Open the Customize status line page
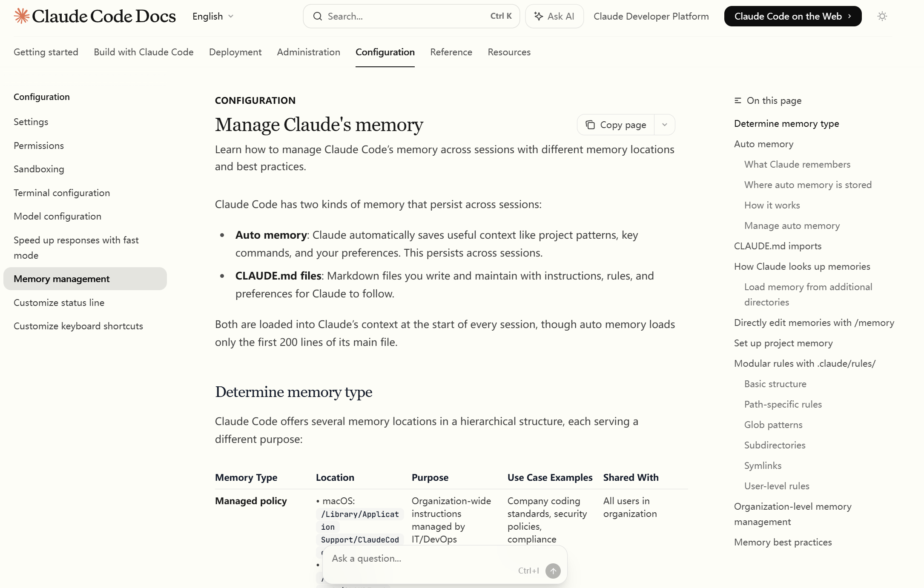The width and height of the screenshot is (924, 588). 59,303
